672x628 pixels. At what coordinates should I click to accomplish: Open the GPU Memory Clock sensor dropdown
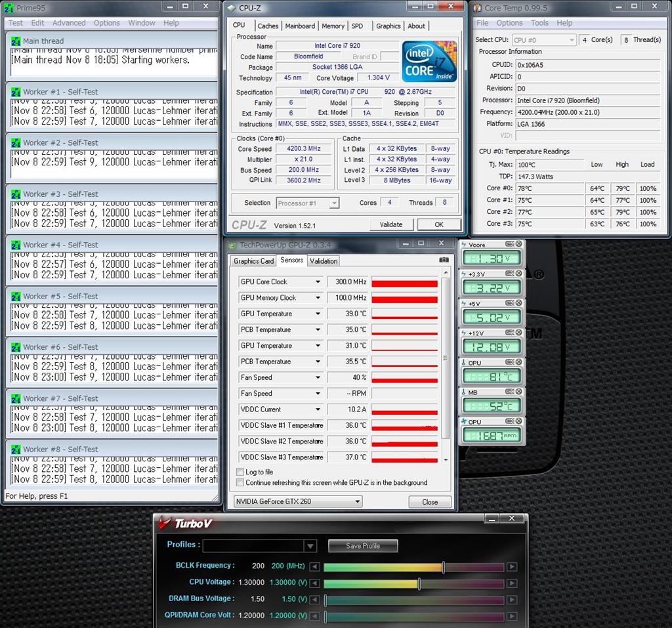[x=318, y=298]
